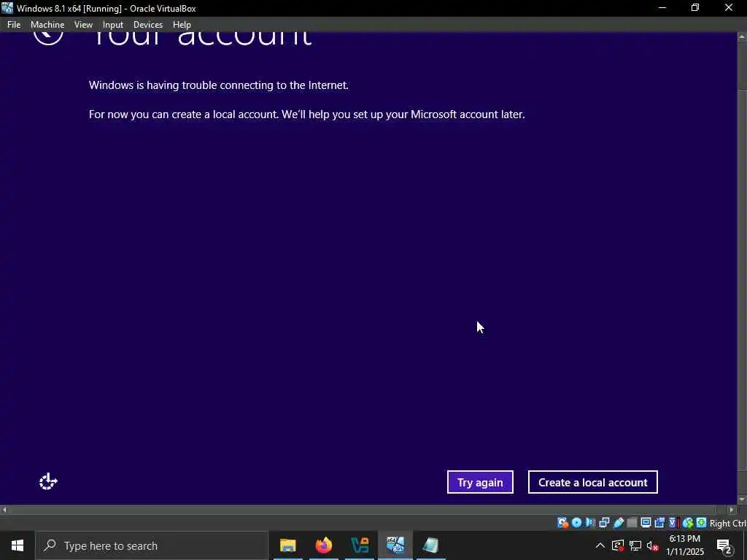747x560 pixels.
Task: Click the recording status icon
Action: click(659, 523)
